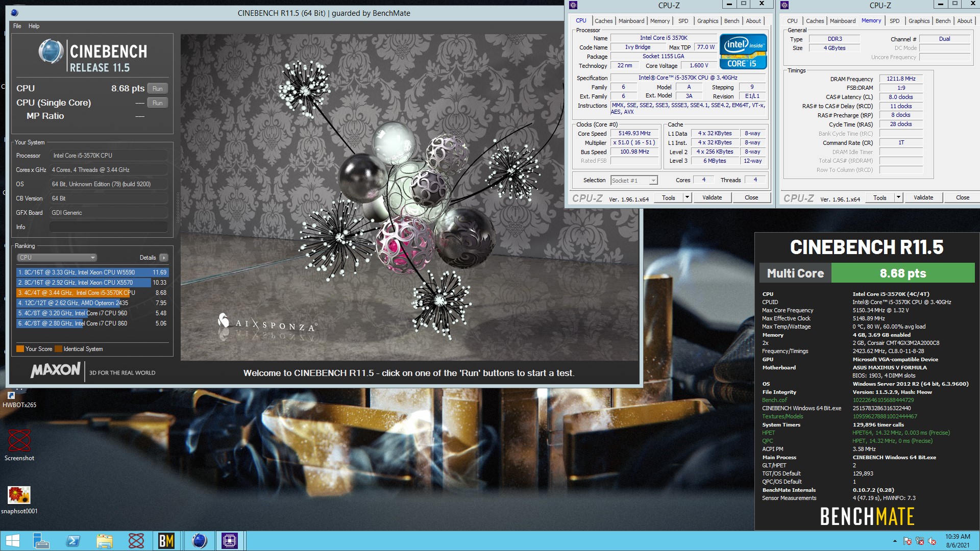Viewport: 980px width, 551px height.
Task: Switch to Mainboard tab in first CPU-Z
Action: click(x=631, y=21)
